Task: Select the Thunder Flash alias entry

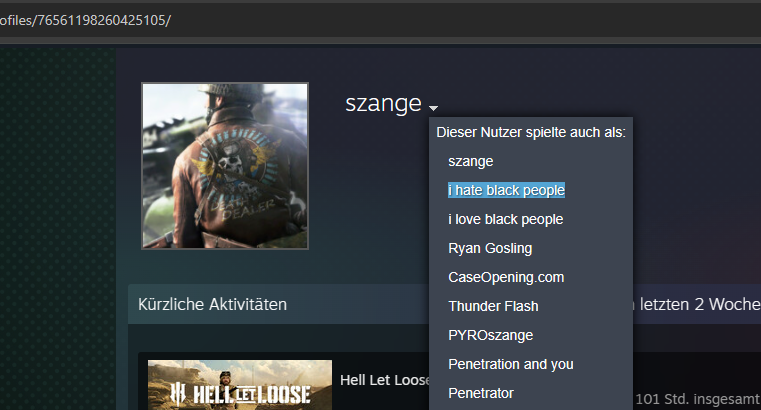Action: coord(493,306)
